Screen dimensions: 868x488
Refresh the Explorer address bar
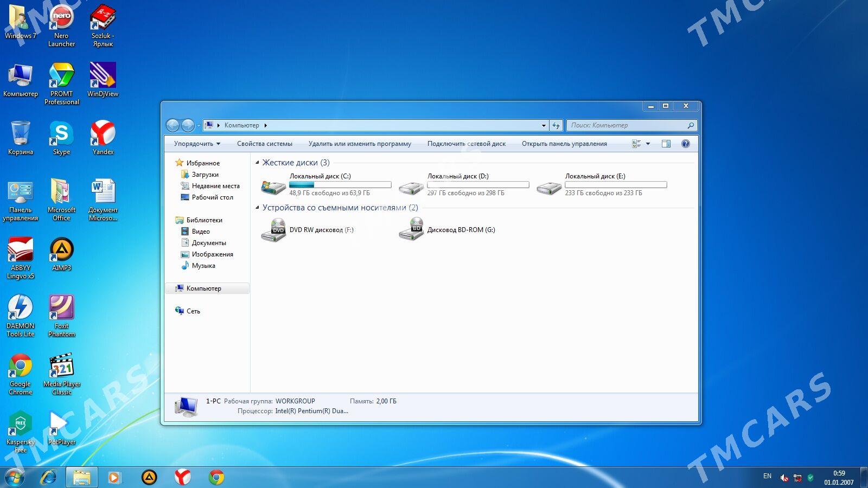tap(556, 125)
